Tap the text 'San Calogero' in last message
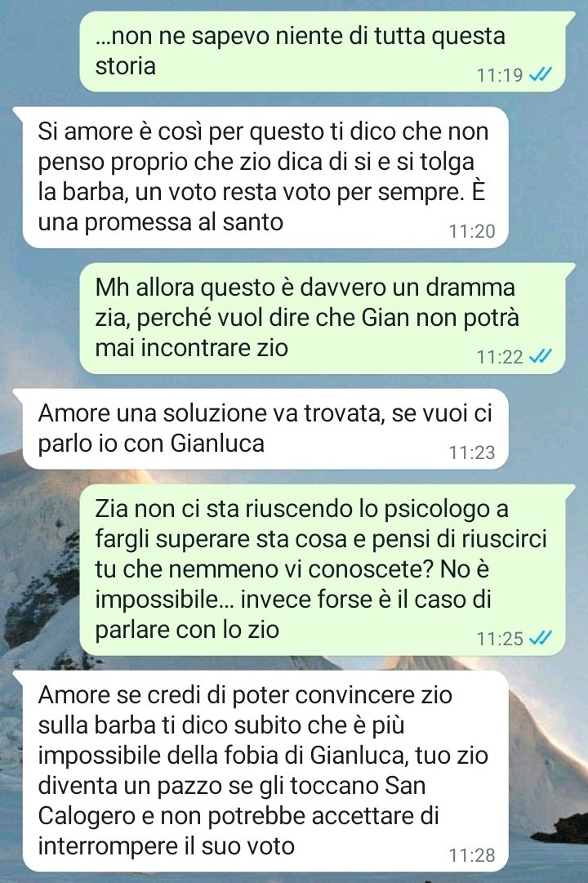 232,800
